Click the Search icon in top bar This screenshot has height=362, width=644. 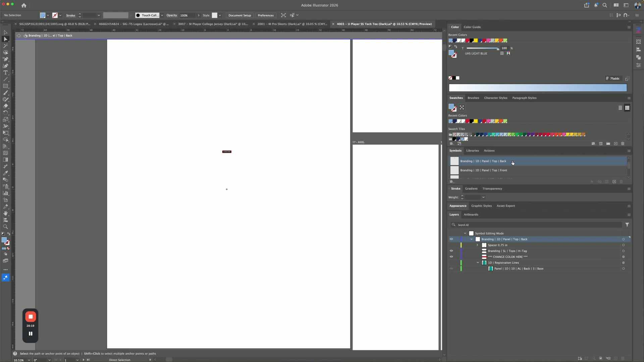coord(605,5)
